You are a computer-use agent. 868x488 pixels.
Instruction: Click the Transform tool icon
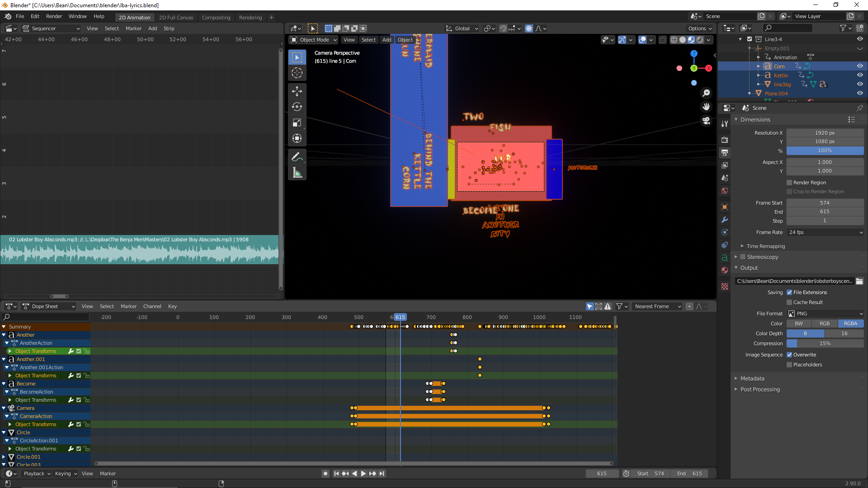(297, 138)
